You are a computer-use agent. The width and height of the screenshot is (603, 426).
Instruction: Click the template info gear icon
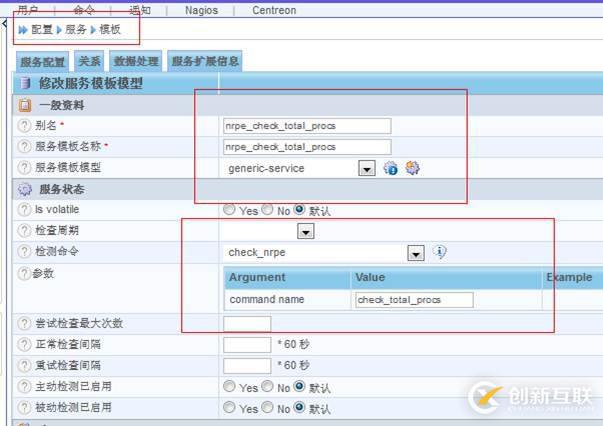click(390, 168)
